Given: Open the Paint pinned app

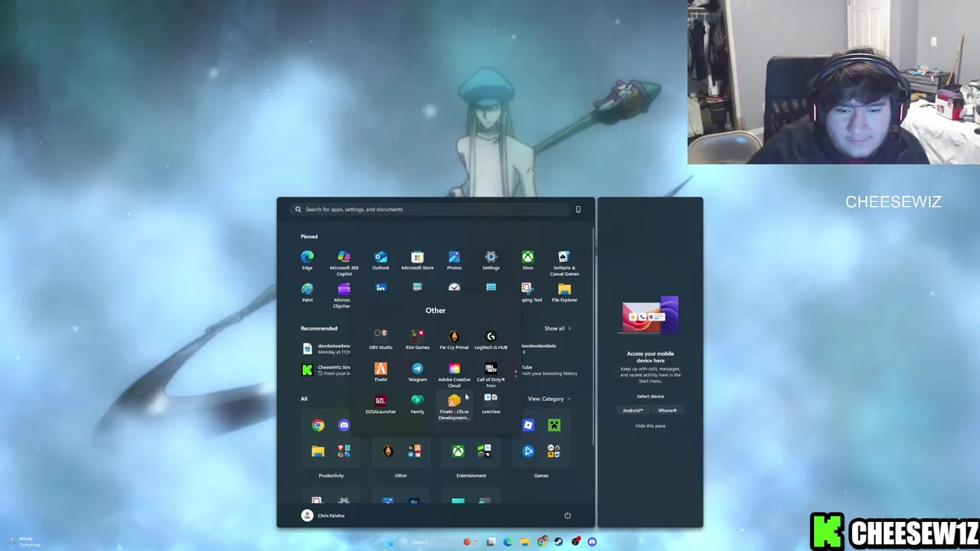Looking at the screenshot, I should (x=307, y=292).
